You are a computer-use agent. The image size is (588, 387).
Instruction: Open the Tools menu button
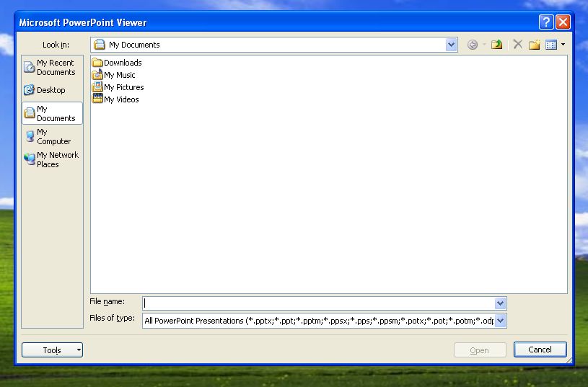[52, 350]
